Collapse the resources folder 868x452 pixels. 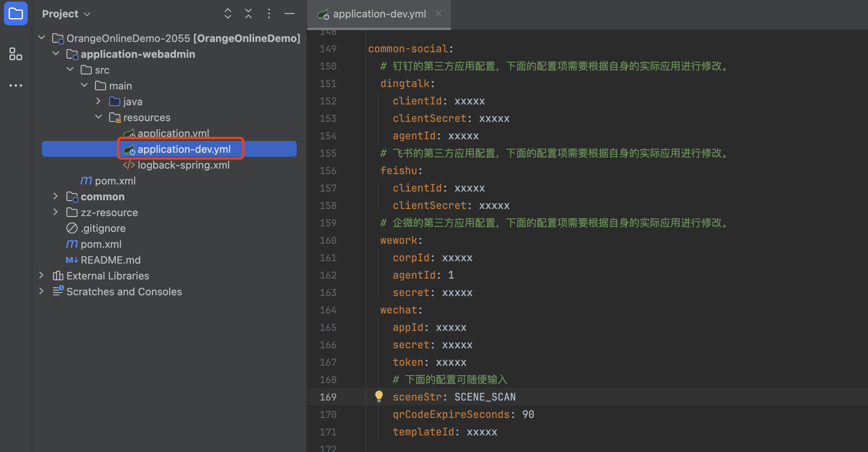(x=99, y=117)
